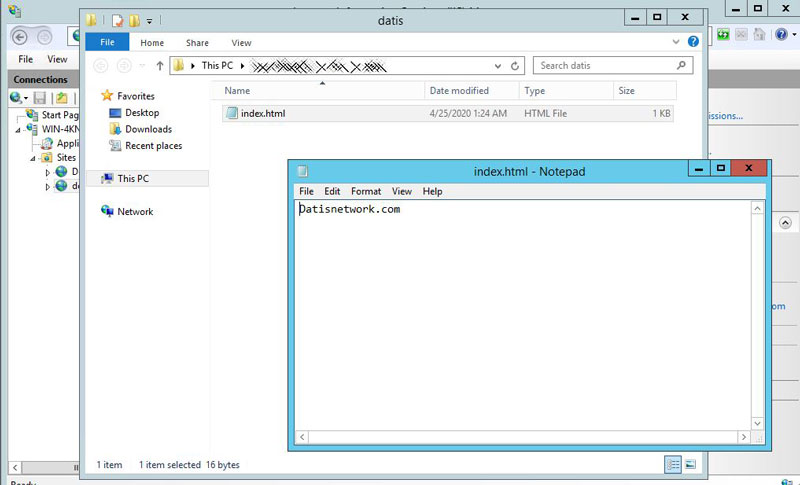Image resolution: width=800 pixels, height=485 pixels.
Task: Click the search magnifier icon
Action: (681, 65)
